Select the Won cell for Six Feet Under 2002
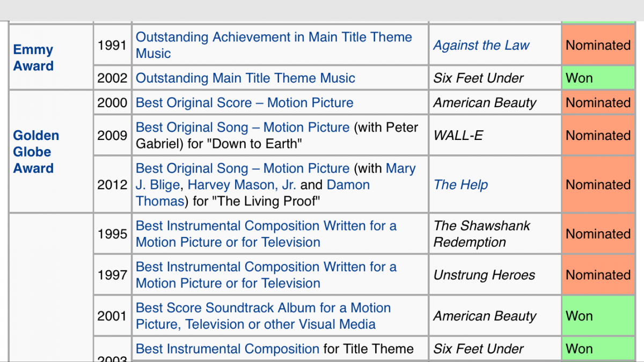644x362 pixels. pyautogui.click(x=598, y=78)
